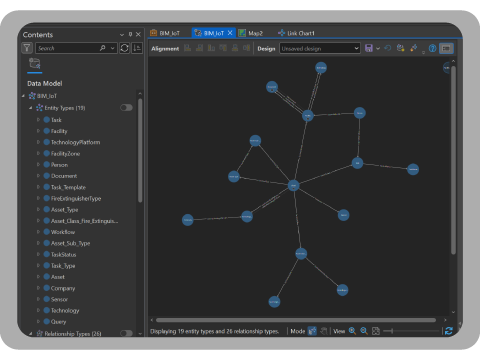Click the magnifier icon in the Contents search box
The image size is (480, 360).
point(103,48)
